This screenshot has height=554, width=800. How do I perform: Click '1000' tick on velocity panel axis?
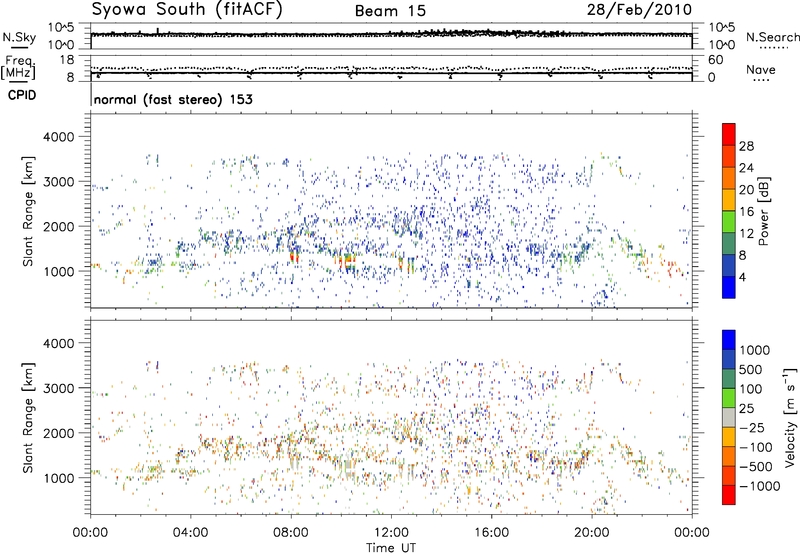pyautogui.click(x=59, y=478)
